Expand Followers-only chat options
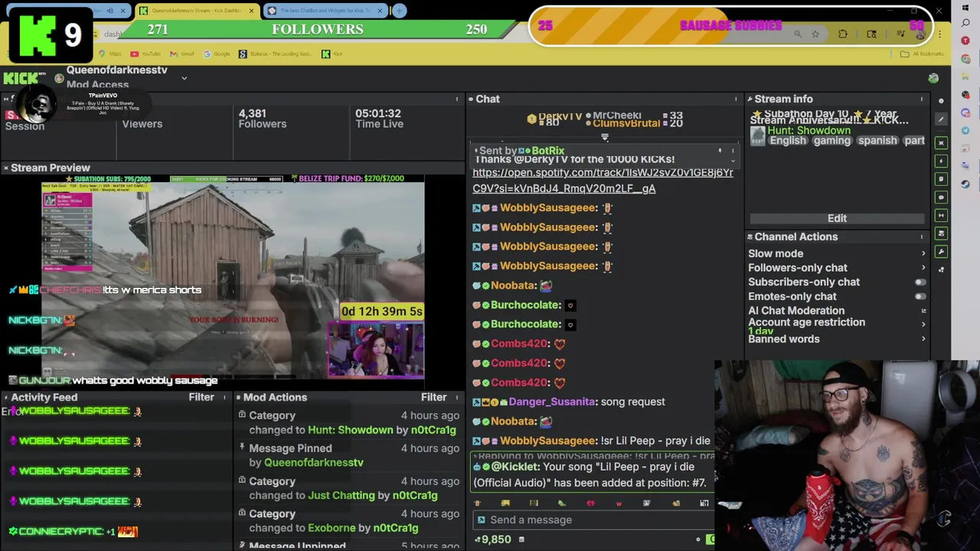980x551 pixels. click(x=923, y=268)
